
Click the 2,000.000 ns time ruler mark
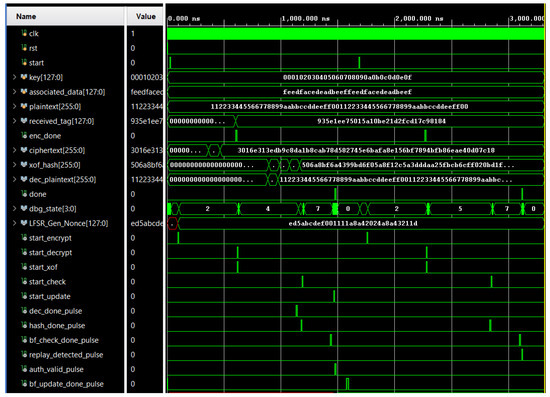click(419, 18)
